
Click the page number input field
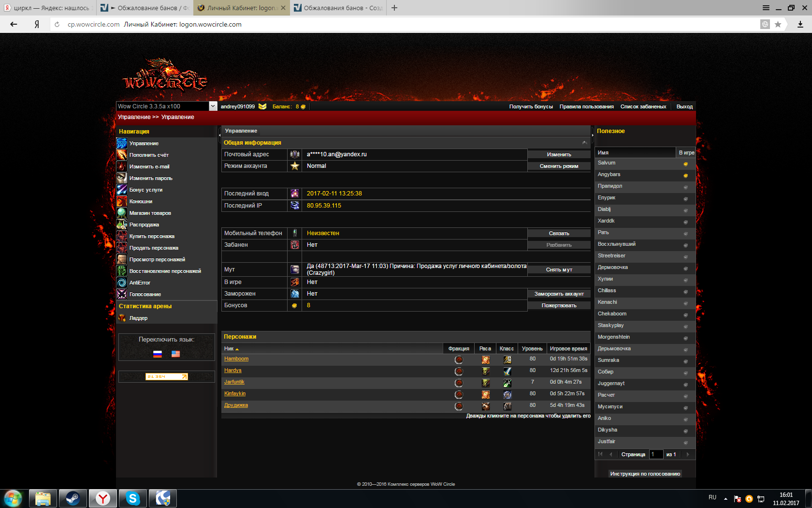pyautogui.click(x=656, y=454)
